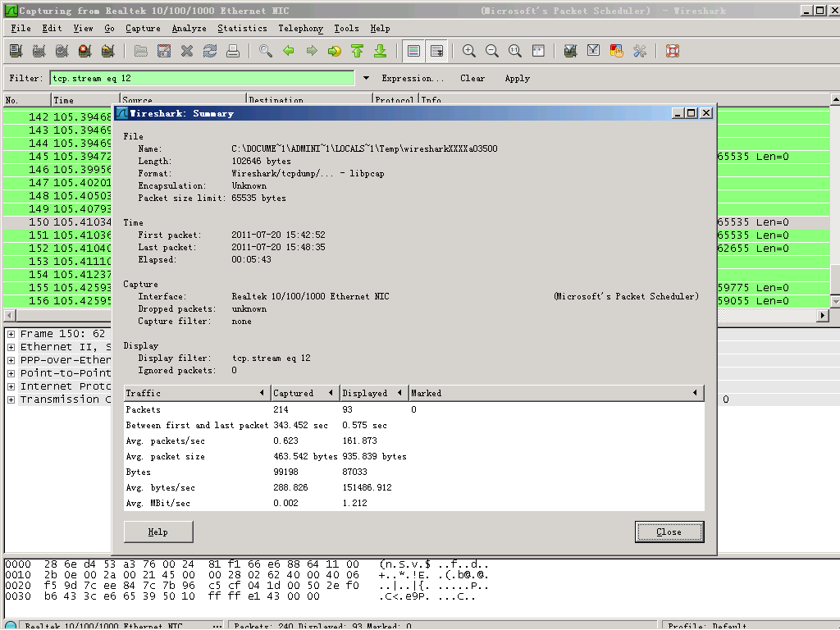The image size is (840, 630).
Task: Click the packet list scroll-down arrow
Action: (834, 302)
